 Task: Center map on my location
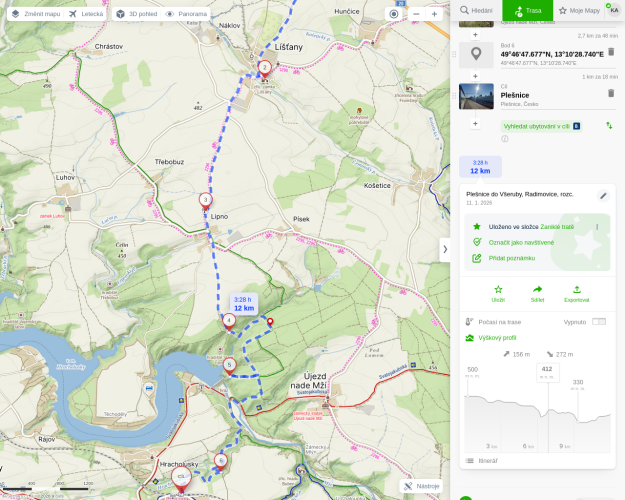[x=394, y=14]
